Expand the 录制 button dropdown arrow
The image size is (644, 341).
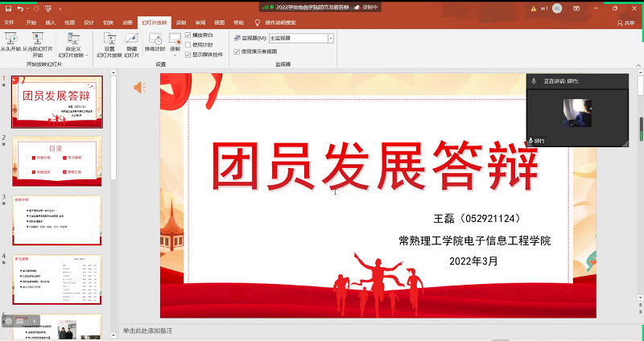tap(175, 55)
